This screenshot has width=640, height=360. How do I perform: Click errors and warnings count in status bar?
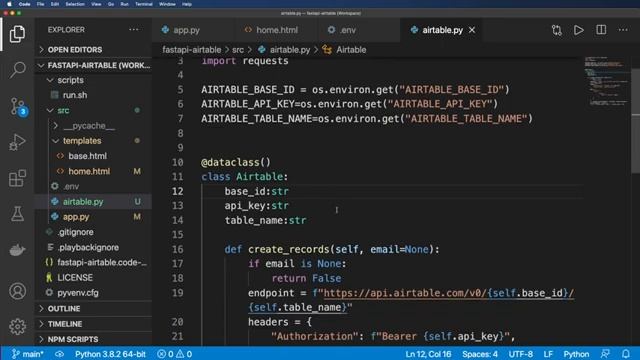[175, 354]
